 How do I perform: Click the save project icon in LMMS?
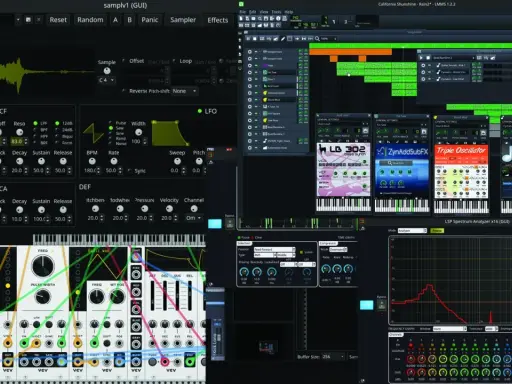266,18
